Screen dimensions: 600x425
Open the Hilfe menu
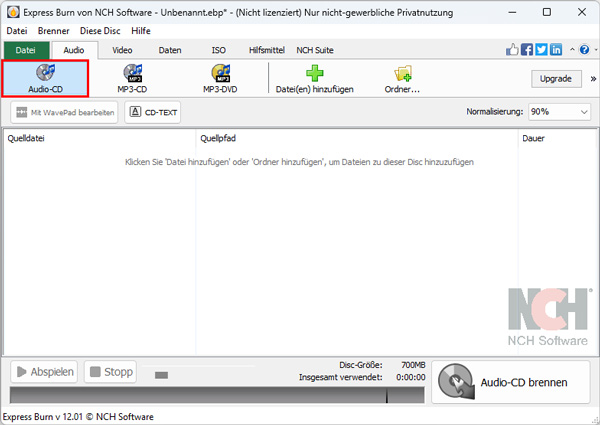coord(141,31)
